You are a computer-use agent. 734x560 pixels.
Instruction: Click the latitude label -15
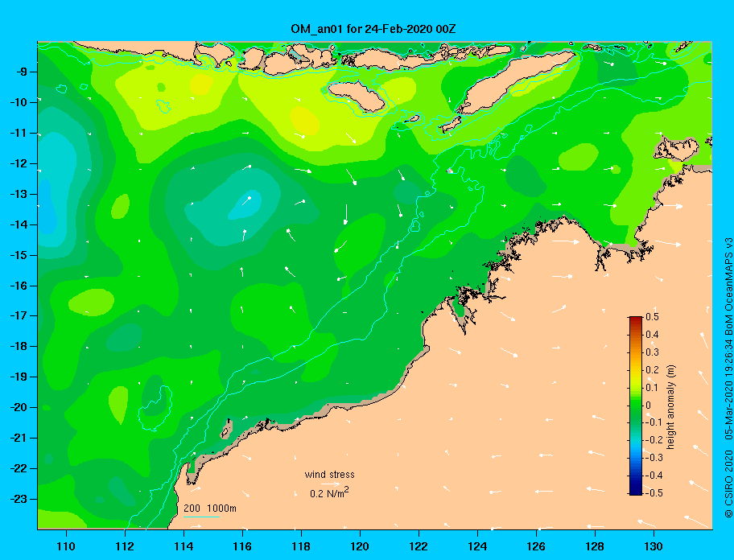coord(19,255)
